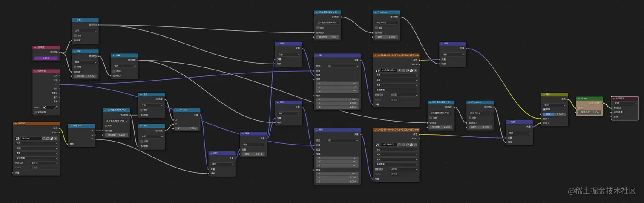644x203 pixels.
Task: Collapse the 纹理坐标 node via header arrow
Action: 35,71
